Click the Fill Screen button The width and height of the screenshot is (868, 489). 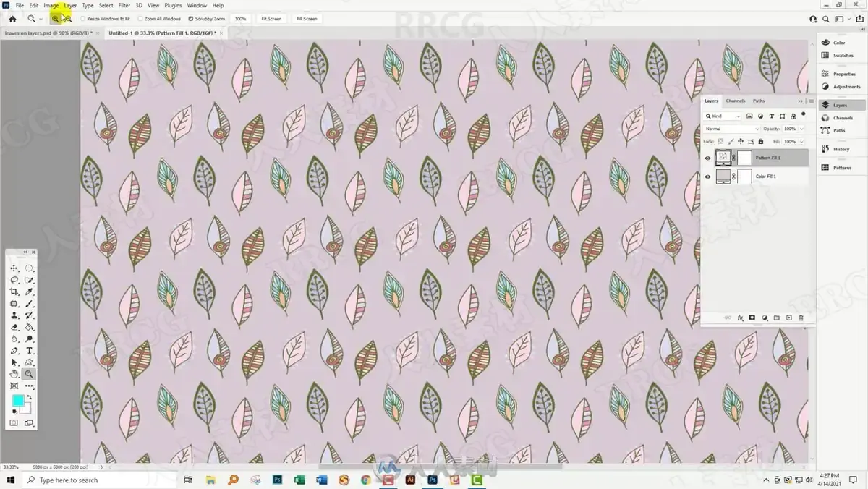pyautogui.click(x=307, y=19)
